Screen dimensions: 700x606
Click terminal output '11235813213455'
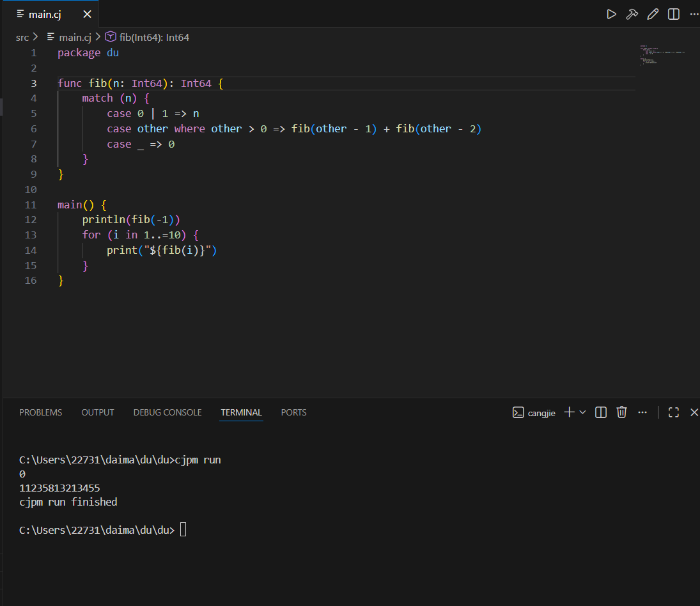click(x=59, y=488)
